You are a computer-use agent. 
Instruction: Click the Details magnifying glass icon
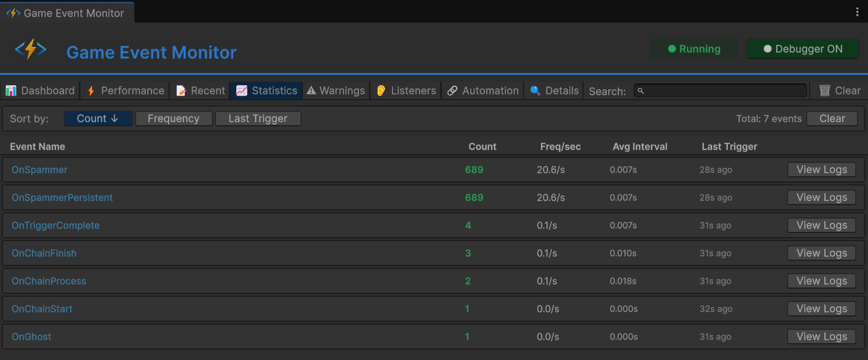point(534,90)
